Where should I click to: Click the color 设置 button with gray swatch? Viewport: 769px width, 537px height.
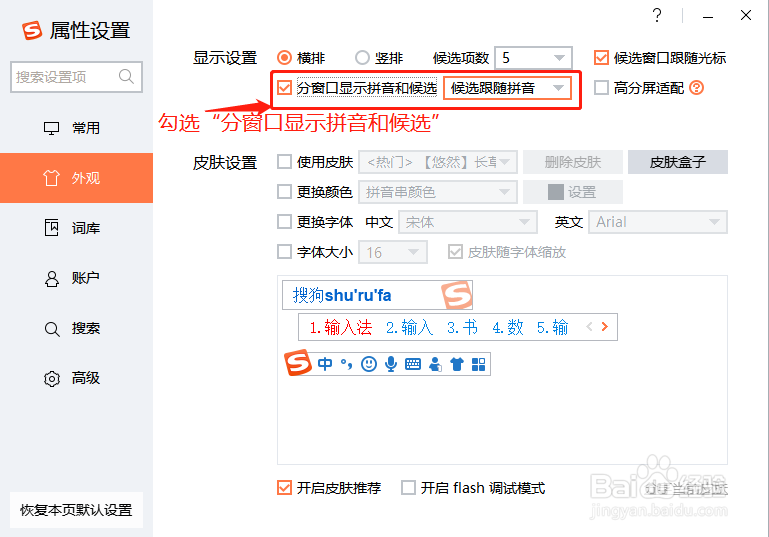pos(573,192)
